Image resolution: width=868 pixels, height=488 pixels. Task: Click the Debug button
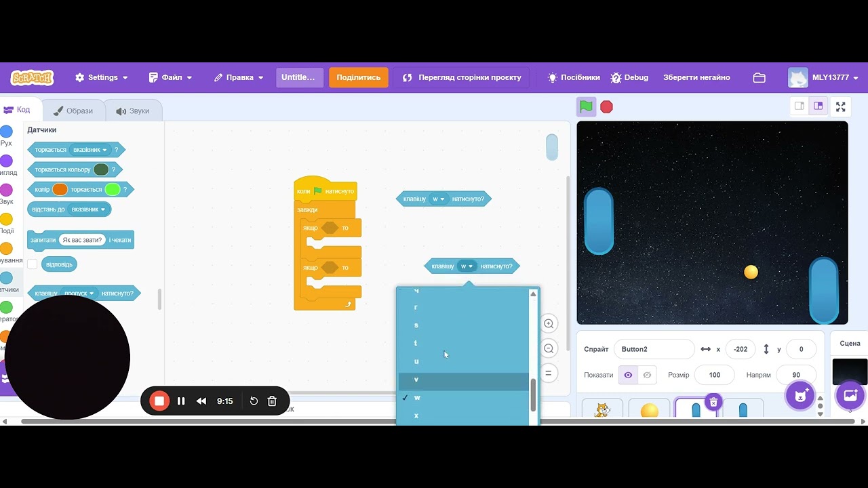click(x=629, y=77)
